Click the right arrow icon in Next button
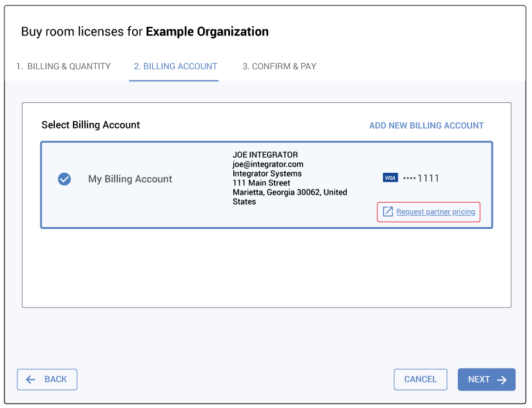The height and width of the screenshot is (408, 532). coord(502,379)
